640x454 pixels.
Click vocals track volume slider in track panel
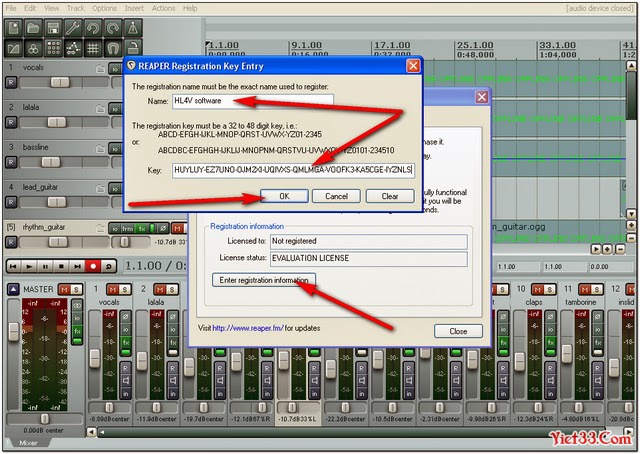pyautogui.click(x=60, y=82)
